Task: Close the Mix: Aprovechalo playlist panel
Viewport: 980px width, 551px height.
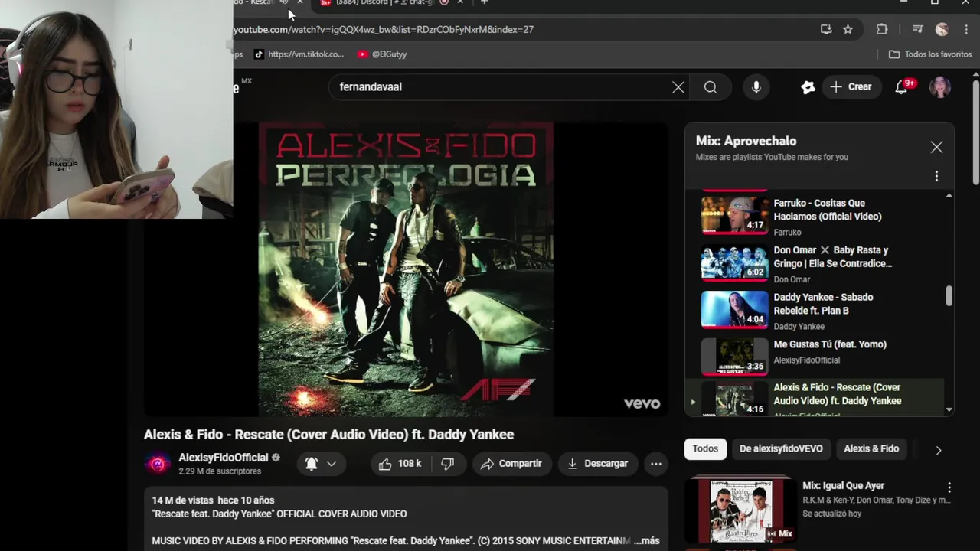Action: pos(936,147)
